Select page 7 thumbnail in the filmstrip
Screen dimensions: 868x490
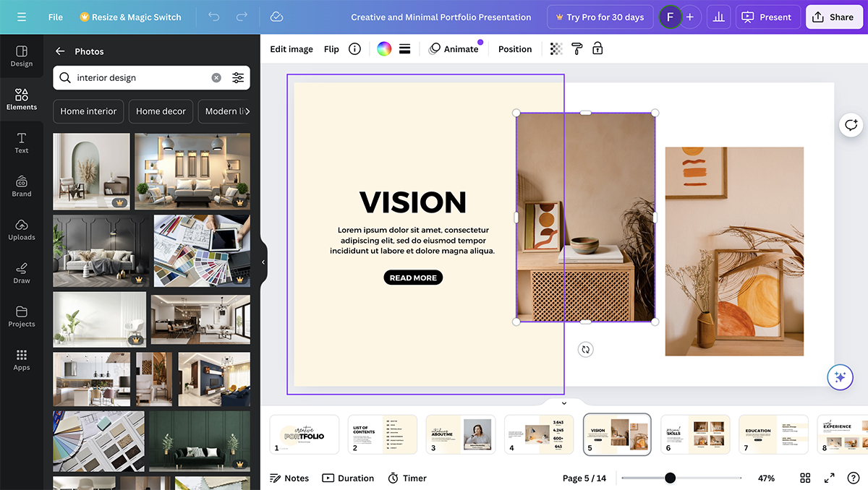pos(773,434)
